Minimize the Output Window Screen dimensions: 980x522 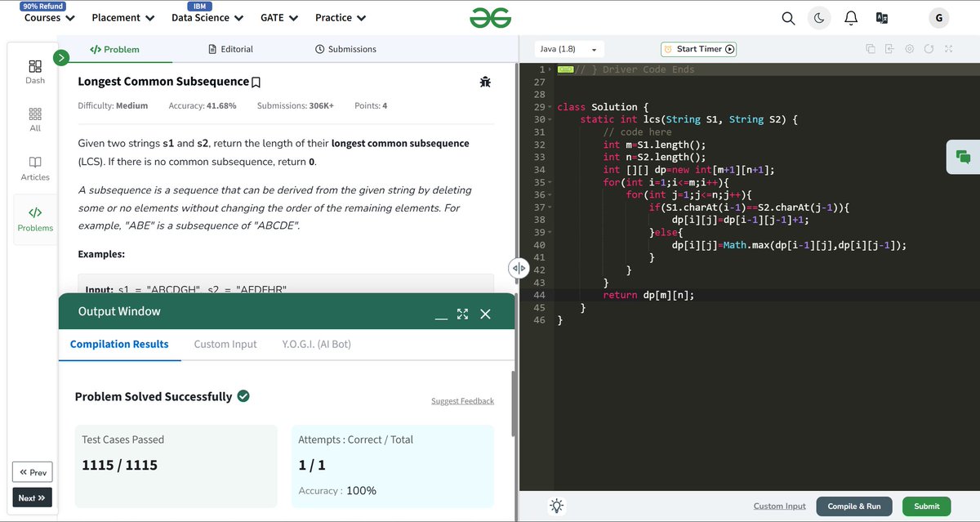point(441,316)
